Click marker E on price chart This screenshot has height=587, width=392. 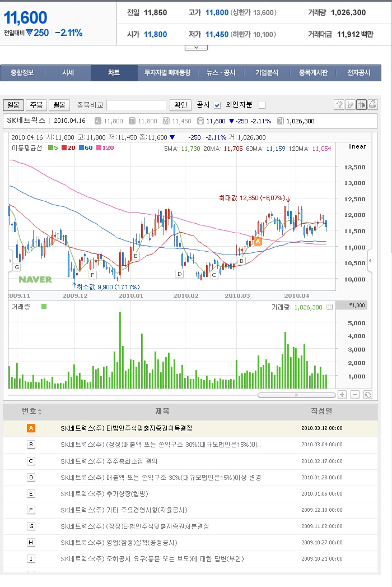pos(136,256)
